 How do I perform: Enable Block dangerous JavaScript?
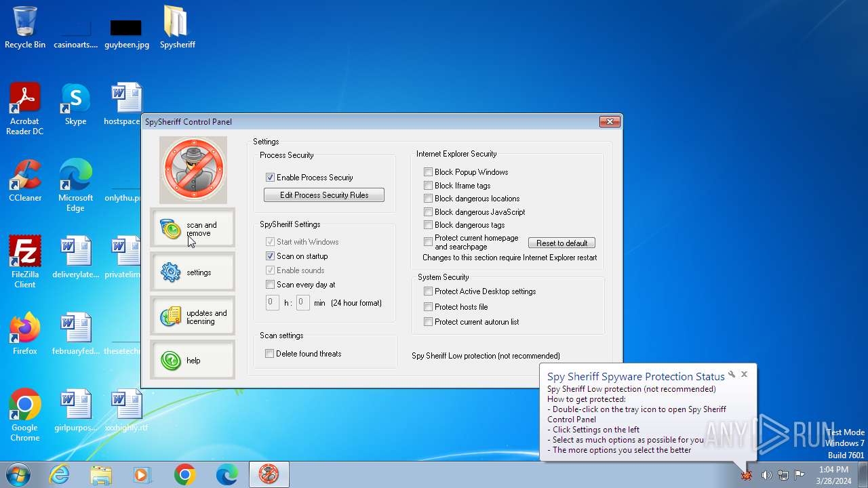point(428,212)
